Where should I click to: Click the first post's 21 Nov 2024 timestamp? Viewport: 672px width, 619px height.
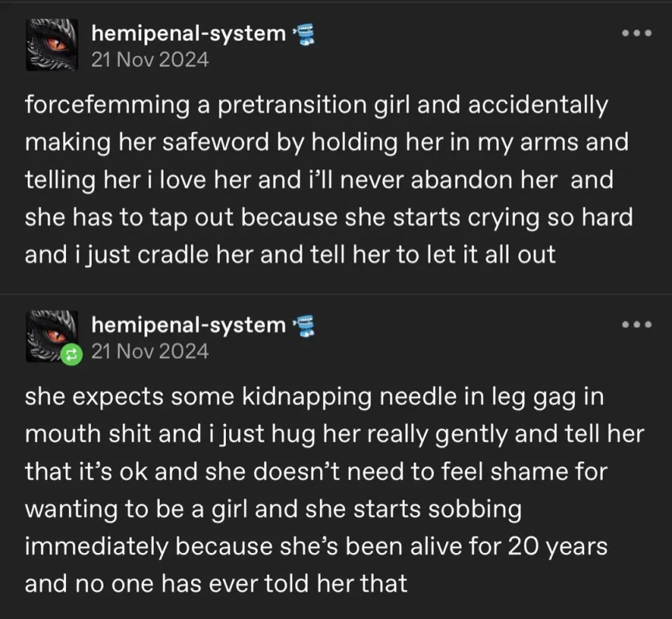coord(150,60)
